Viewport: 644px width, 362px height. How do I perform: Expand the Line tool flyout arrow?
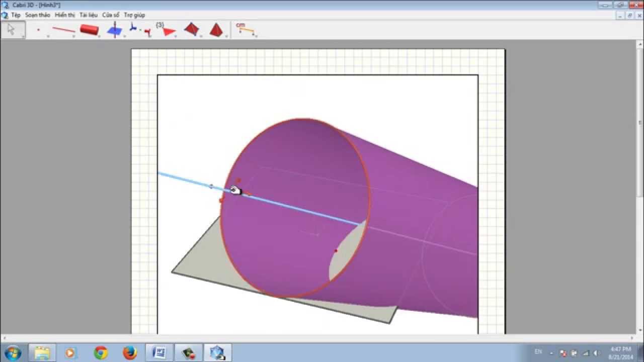coord(73,36)
